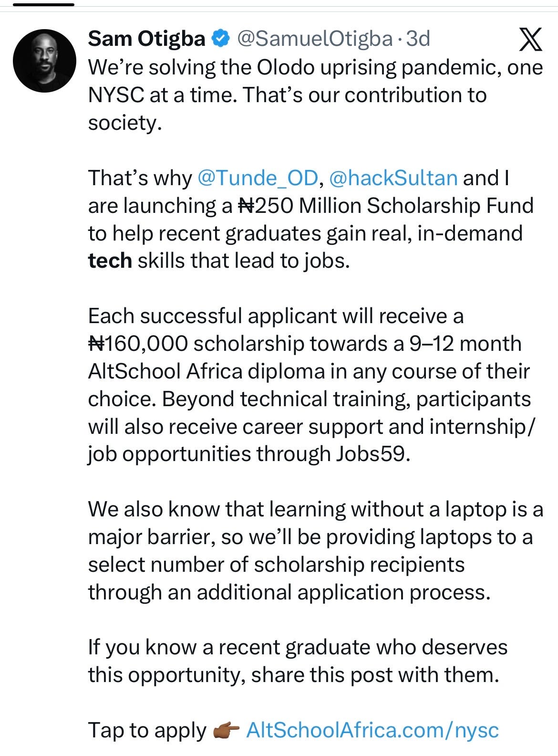The image size is (558, 756).
Task: Click the recent graduate share paragraph
Action: tap(298, 661)
